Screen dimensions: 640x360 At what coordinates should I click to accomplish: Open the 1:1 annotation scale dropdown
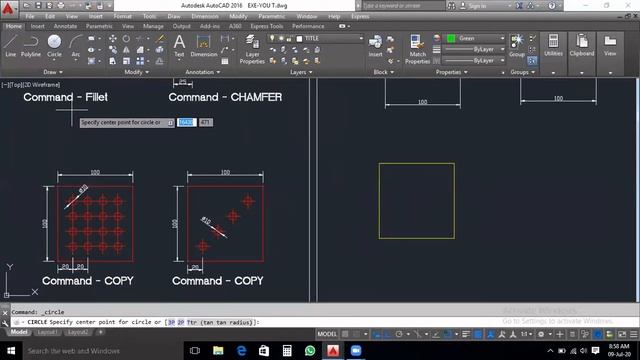526,334
